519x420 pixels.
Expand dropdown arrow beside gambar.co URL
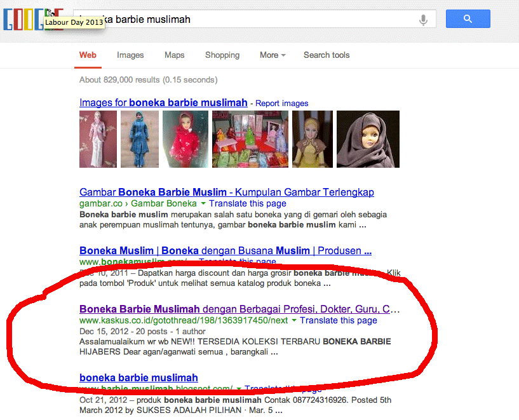[x=203, y=203]
